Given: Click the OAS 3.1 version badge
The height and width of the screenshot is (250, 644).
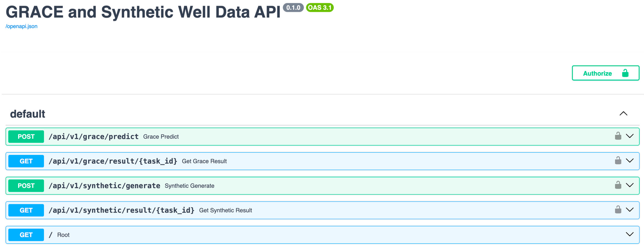Looking at the screenshot, I should (x=320, y=8).
